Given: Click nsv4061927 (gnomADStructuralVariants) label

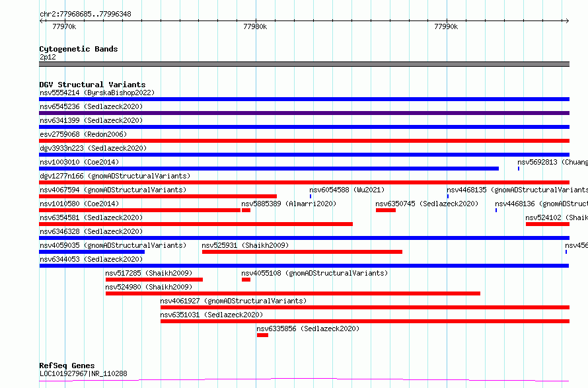Looking at the screenshot, I should pos(233,301).
